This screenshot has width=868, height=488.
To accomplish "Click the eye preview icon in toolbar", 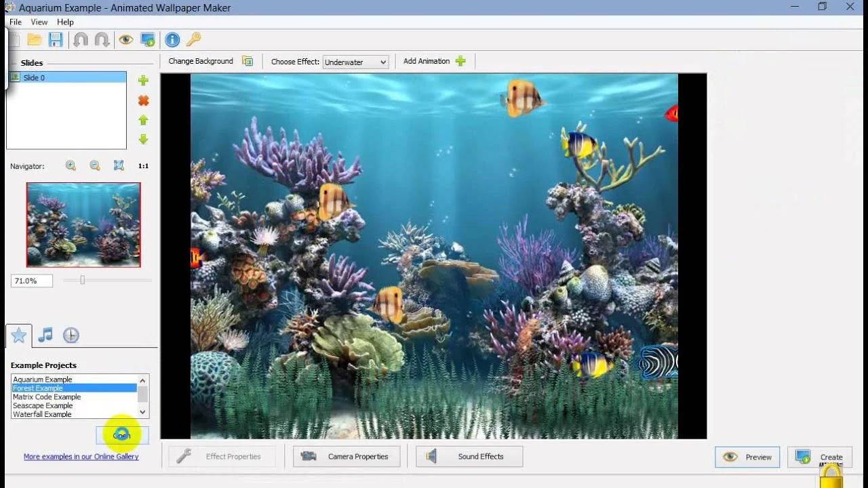I will (x=125, y=40).
